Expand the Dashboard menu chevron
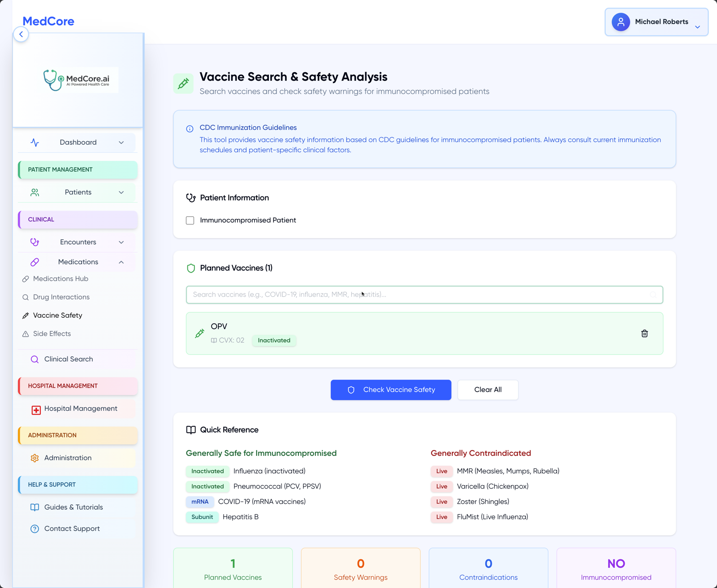The width and height of the screenshot is (717, 588). (x=121, y=143)
